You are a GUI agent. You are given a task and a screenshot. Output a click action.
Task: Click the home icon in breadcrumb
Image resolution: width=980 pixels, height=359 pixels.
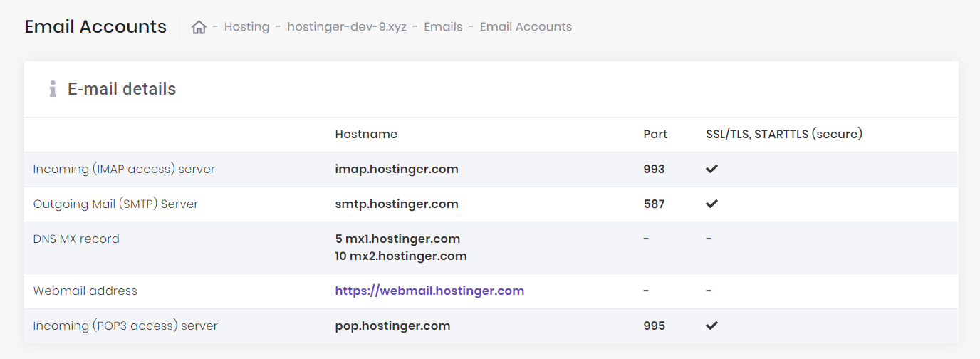pos(199,27)
